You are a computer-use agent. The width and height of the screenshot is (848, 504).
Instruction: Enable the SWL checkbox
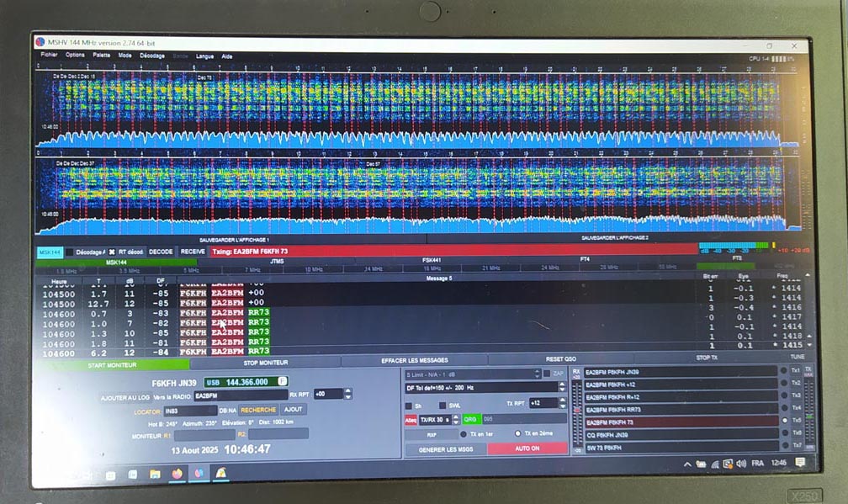click(x=443, y=405)
